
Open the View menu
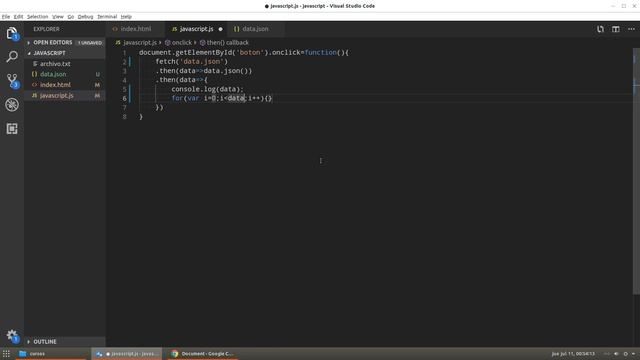(58, 17)
